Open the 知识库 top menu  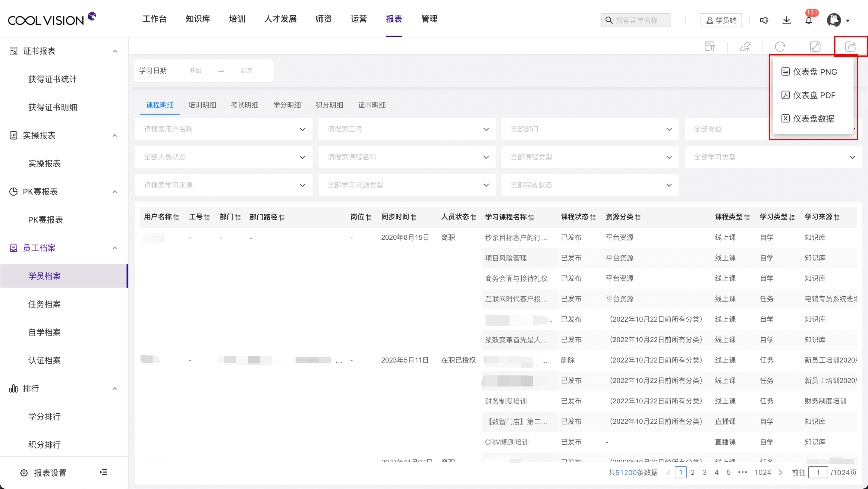(198, 19)
